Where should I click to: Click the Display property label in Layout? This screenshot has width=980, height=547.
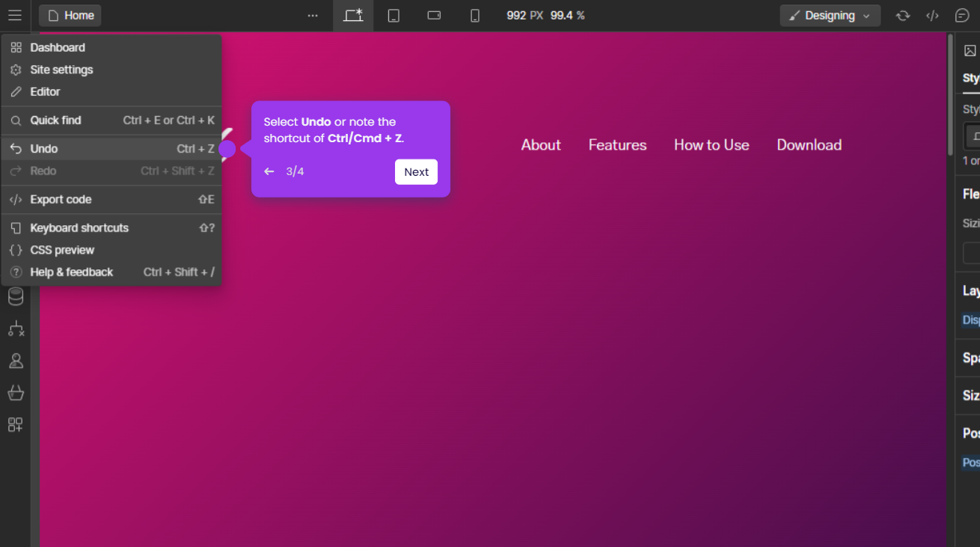point(970,320)
